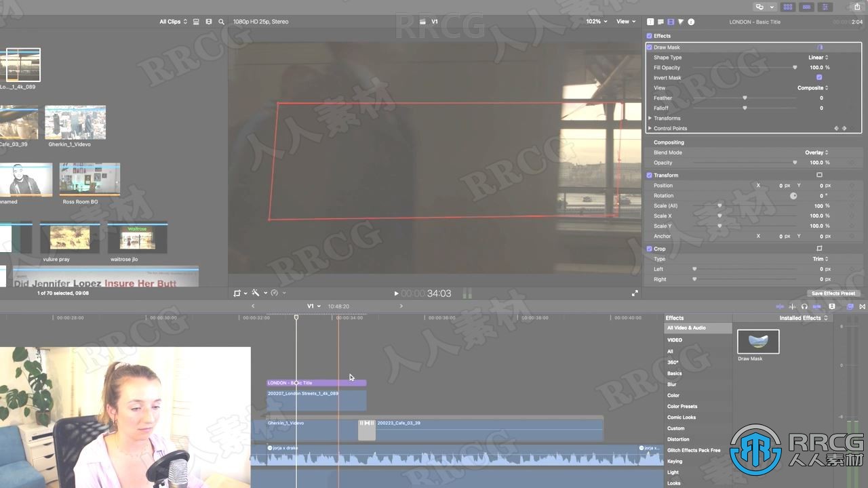Open the Video inspector filmstrip icon
The width and height of the screenshot is (868, 488).
(x=671, y=22)
